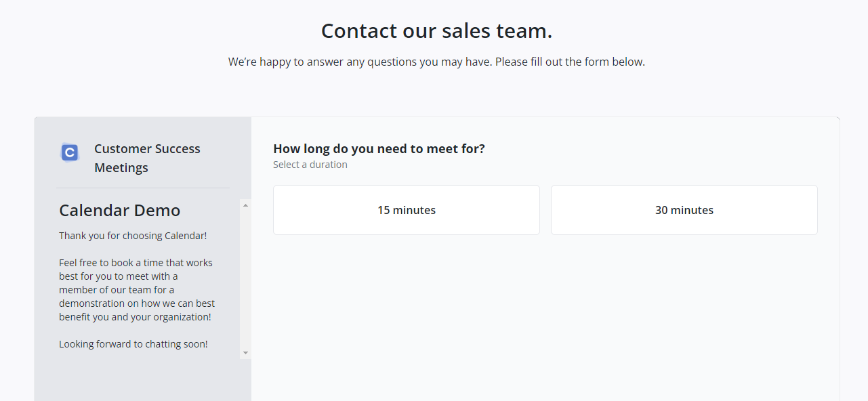Select the 15 minutes duration

click(407, 210)
